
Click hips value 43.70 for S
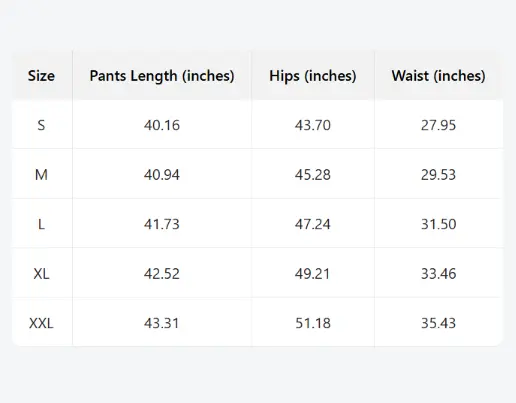313,125
